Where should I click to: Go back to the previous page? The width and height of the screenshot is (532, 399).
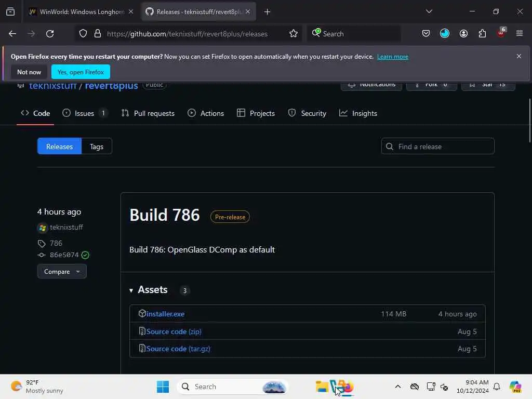click(x=12, y=34)
